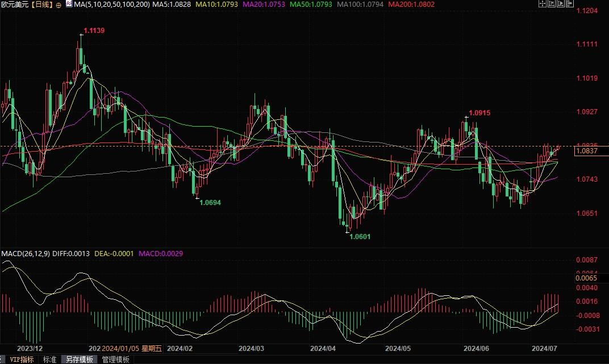Click the 另存模板 button
This screenshot has height=364, width=609.
(80, 359)
